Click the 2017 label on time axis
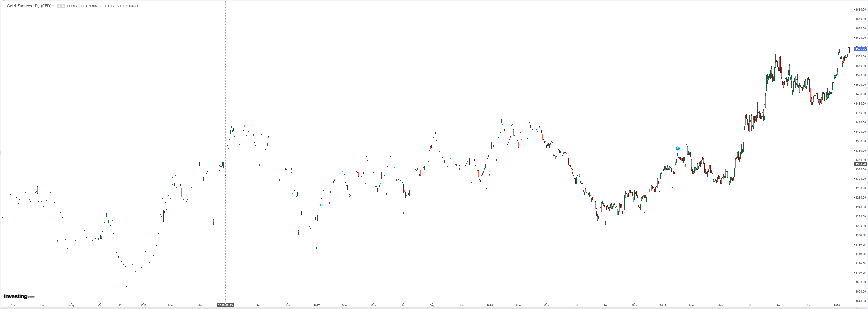 [x=316, y=305]
